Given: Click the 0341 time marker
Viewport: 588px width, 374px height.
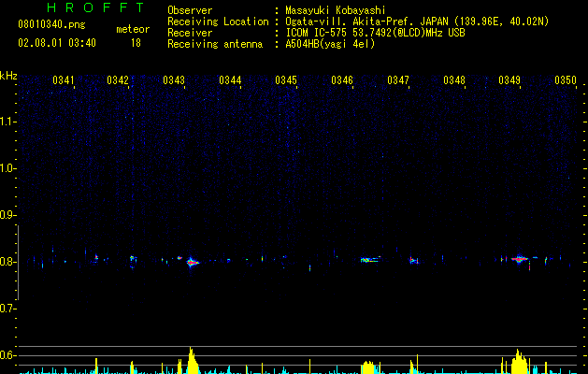Looking at the screenshot, I should click(x=64, y=80).
